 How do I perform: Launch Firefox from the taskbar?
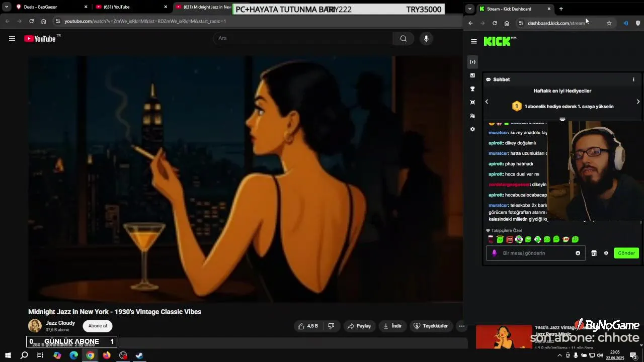pos(107,355)
